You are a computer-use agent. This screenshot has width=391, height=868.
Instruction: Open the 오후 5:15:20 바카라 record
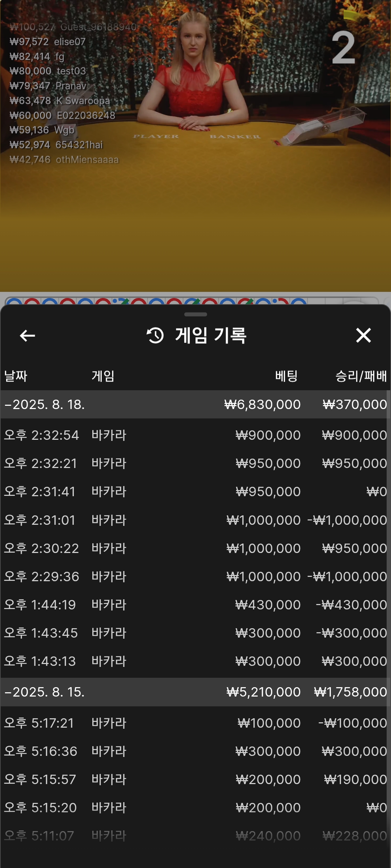(195, 807)
